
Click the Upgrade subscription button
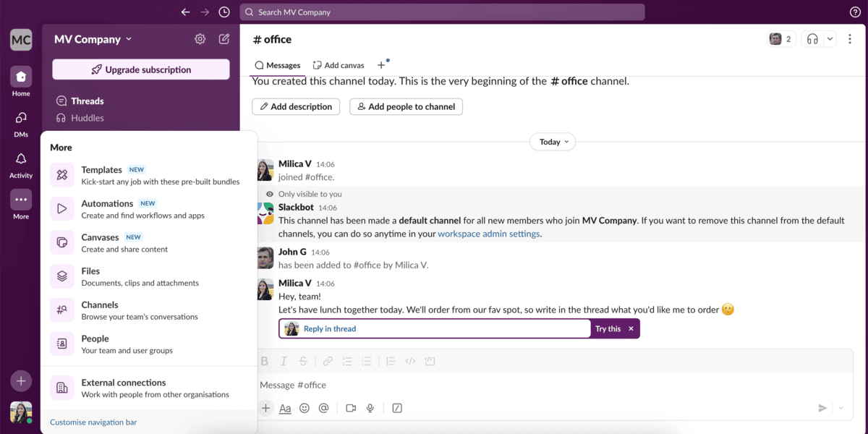point(140,69)
